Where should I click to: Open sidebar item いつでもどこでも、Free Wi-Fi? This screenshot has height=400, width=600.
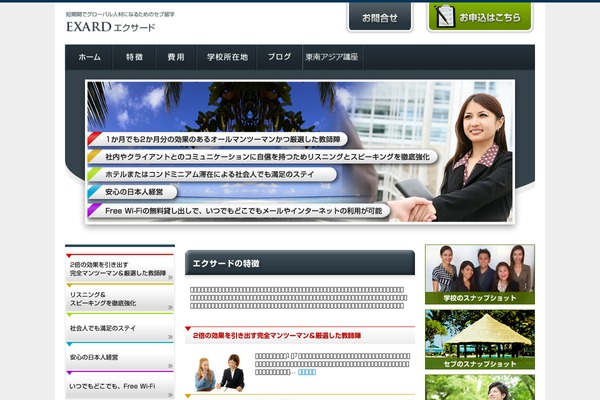(120, 386)
